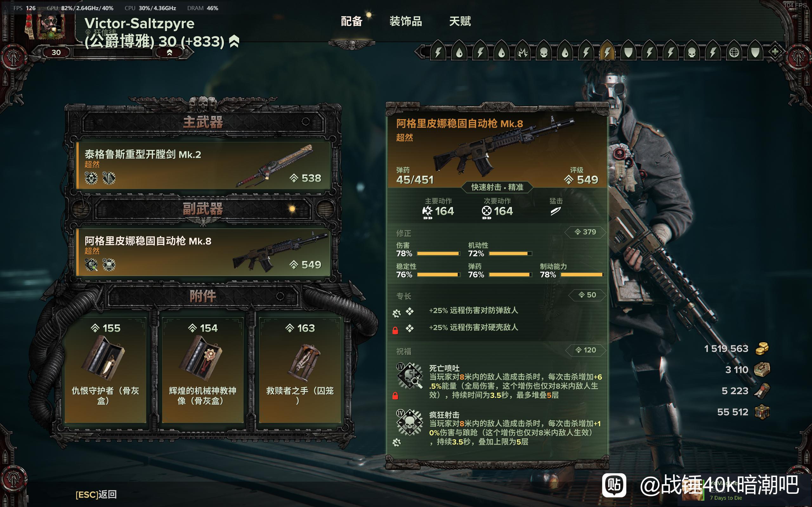Toggle the red lock beside 死亡喷吐 blessing
Image resolution: width=812 pixels, height=507 pixels.
395,396
